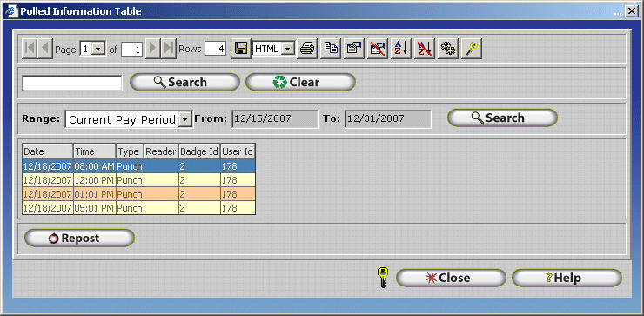
Task: Click the crossed-out A-Z remove sort icon
Action: 425,49
